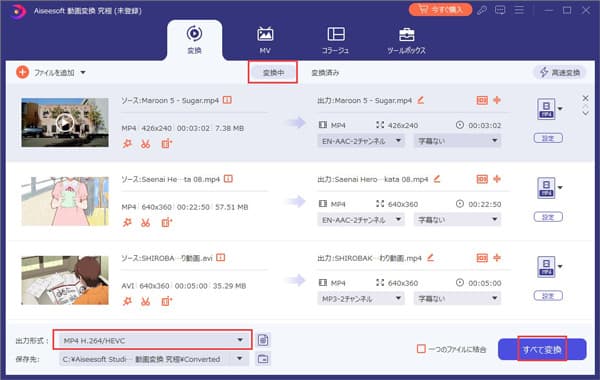Click すべて変換 convert all button
Image resolution: width=600 pixels, height=380 pixels.
click(542, 349)
